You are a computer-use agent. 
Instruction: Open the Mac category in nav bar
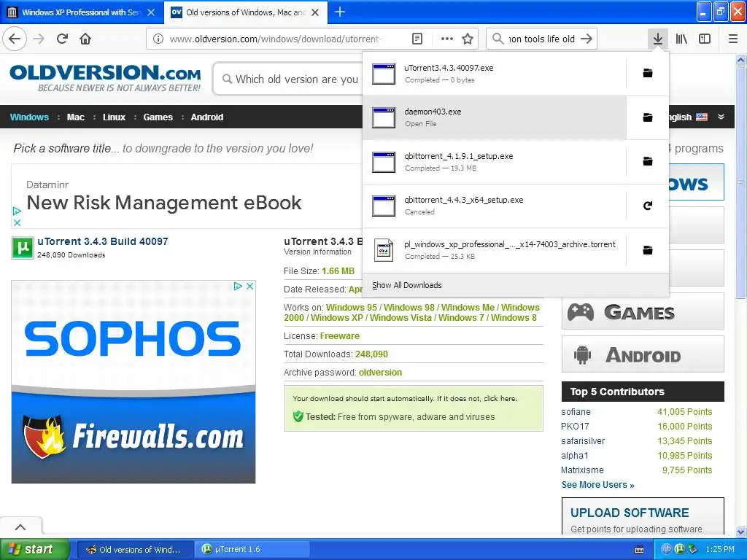(x=75, y=117)
